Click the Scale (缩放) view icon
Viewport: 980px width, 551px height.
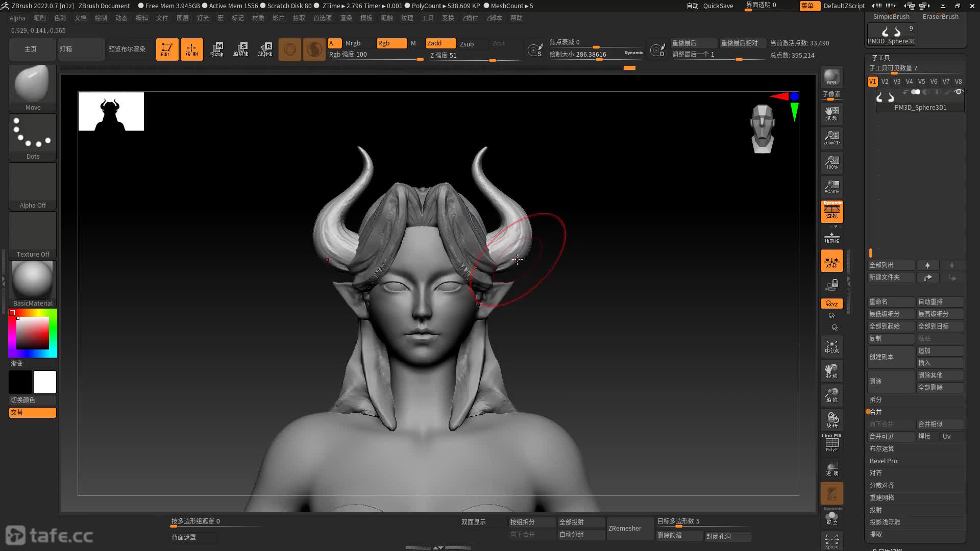[x=832, y=395]
